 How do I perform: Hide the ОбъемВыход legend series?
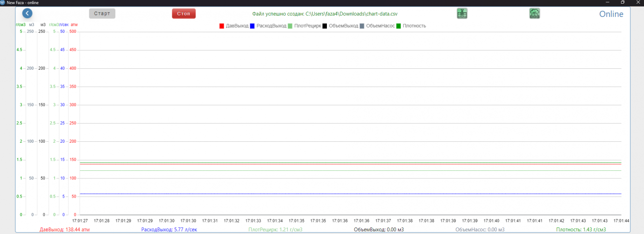click(x=340, y=26)
